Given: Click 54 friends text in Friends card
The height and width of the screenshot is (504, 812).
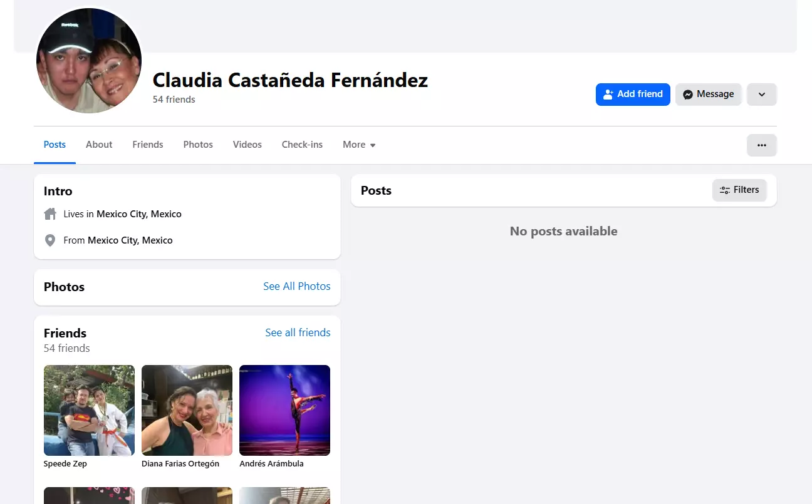Looking at the screenshot, I should tap(67, 348).
